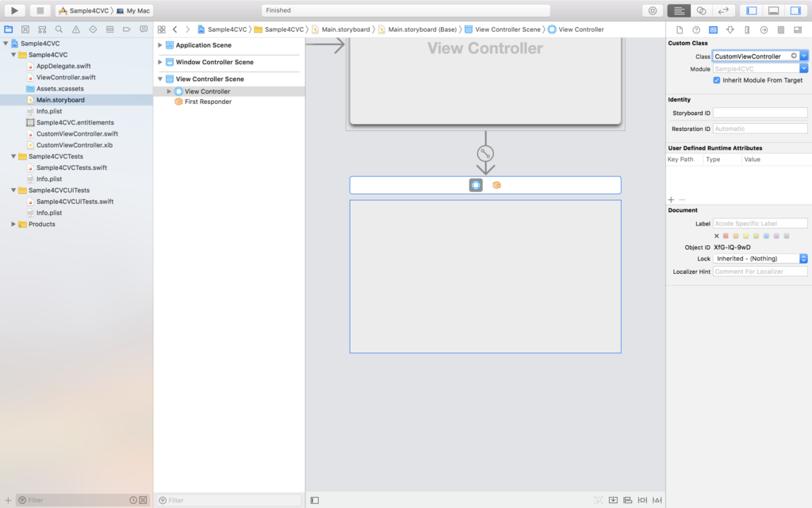Switch to Version editor
Viewport: 812px width, 508px height.
(723, 10)
